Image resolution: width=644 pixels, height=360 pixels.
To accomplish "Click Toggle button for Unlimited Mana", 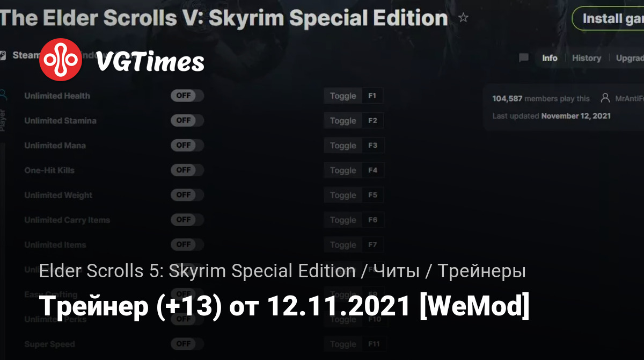I will coord(343,146).
